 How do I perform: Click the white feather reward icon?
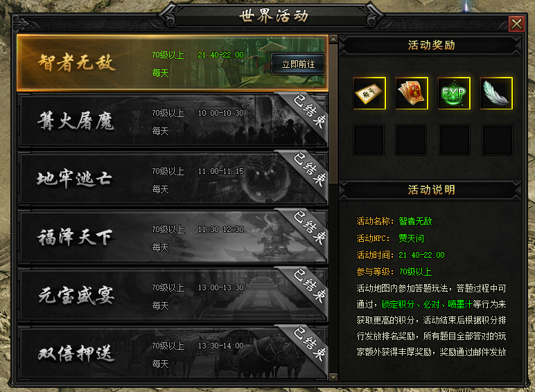(x=496, y=93)
